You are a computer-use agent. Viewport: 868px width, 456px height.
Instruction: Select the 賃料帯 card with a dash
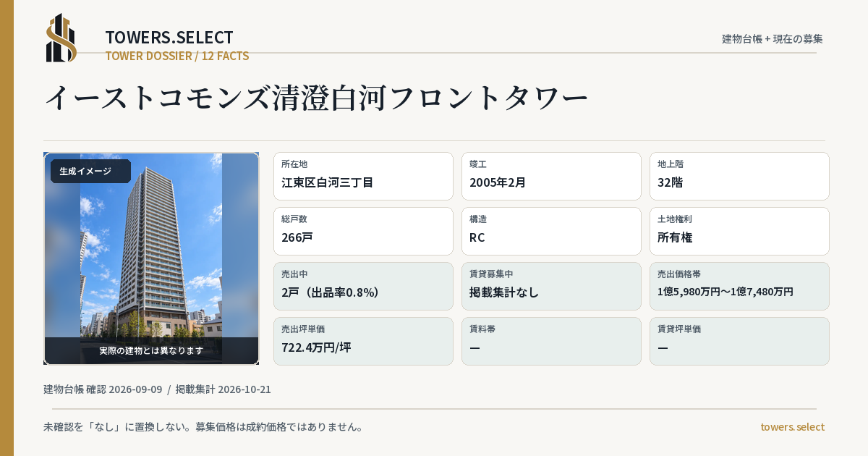pos(551,341)
